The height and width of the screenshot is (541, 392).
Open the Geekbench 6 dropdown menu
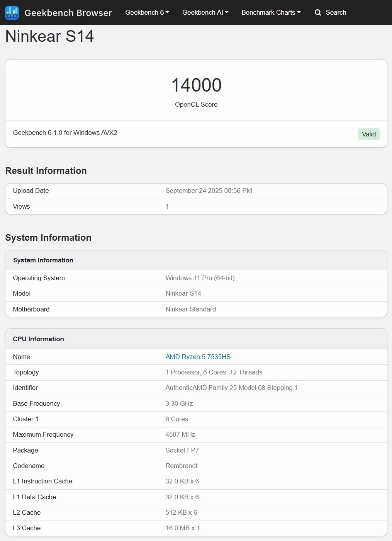[x=147, y=12]
